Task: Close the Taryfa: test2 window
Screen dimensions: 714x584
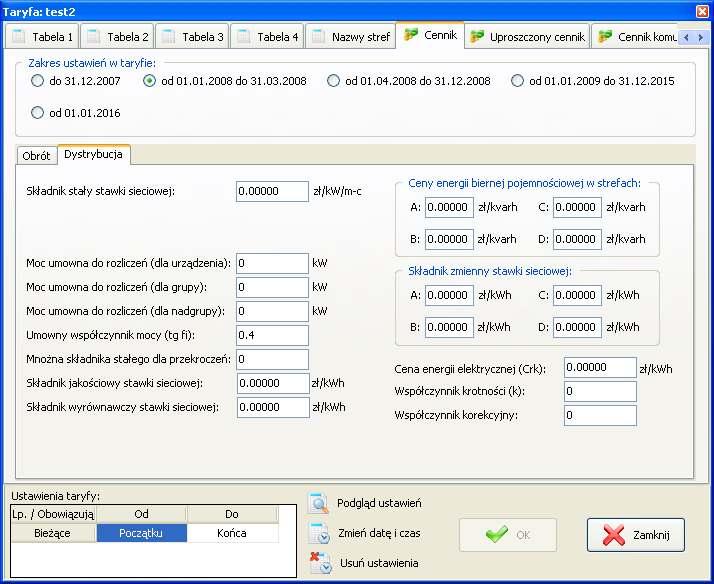Action: 703,11
